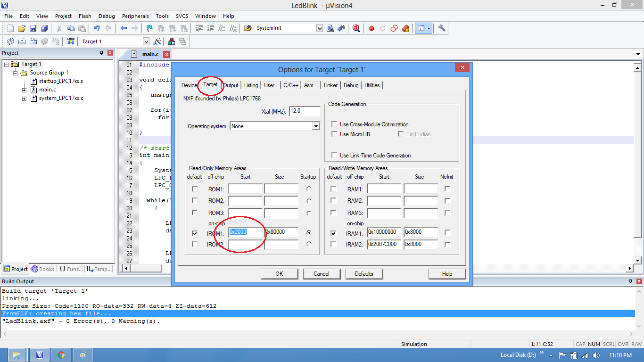
Task: Click the OK button in the dialog
Action: point(279,274)
